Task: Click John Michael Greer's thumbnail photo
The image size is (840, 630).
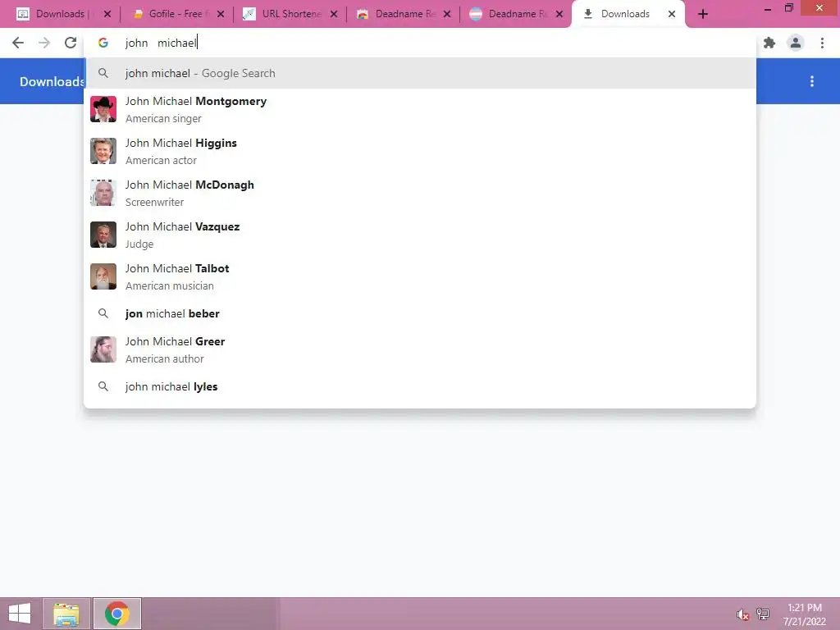Action: (x=103, y=349)
